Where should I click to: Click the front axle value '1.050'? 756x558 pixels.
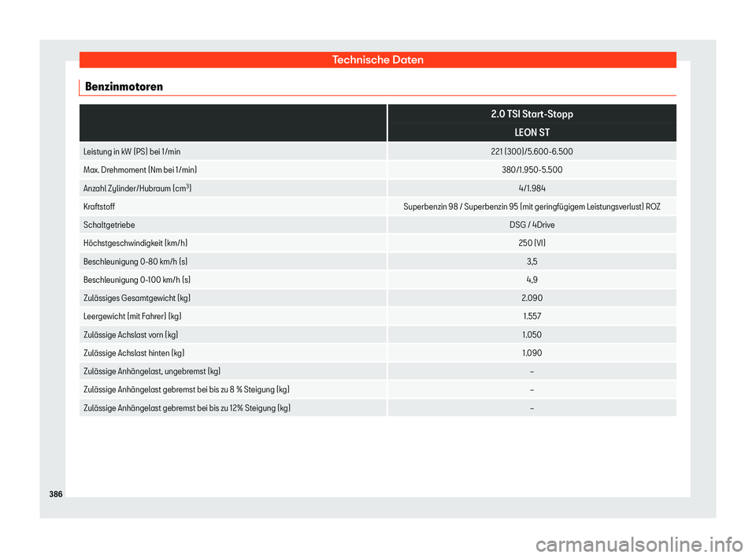click(x=532, y=335)
